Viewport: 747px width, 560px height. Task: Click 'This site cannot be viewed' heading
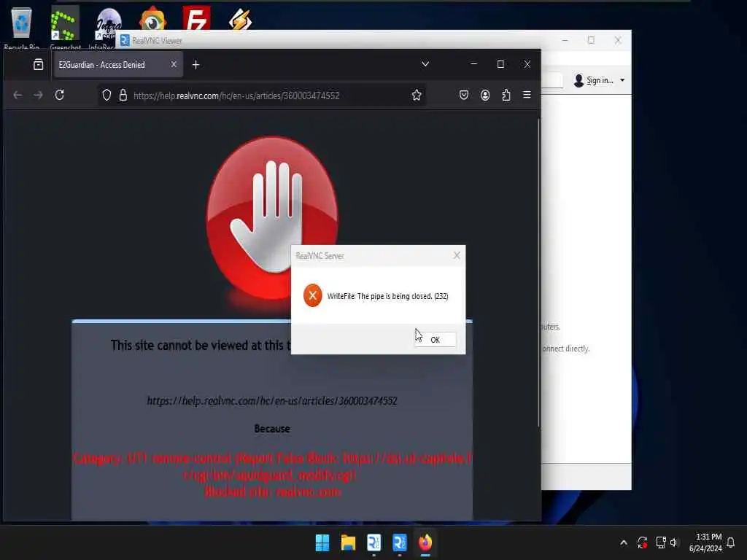click(x=201, y=345)
